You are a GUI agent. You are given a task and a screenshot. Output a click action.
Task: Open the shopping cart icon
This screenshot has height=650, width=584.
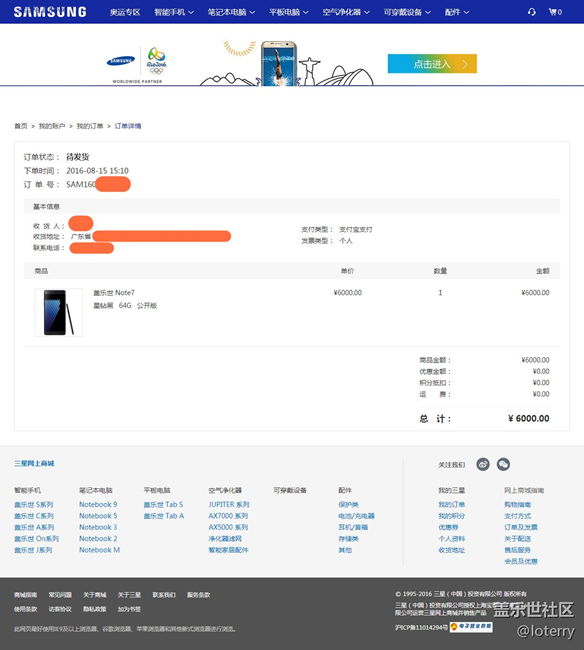[555, 12]
